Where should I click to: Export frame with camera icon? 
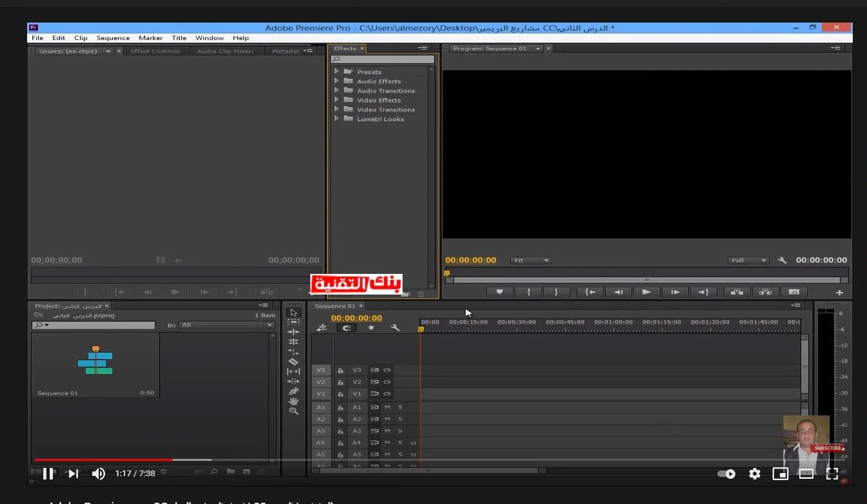(x=794, y=292)
